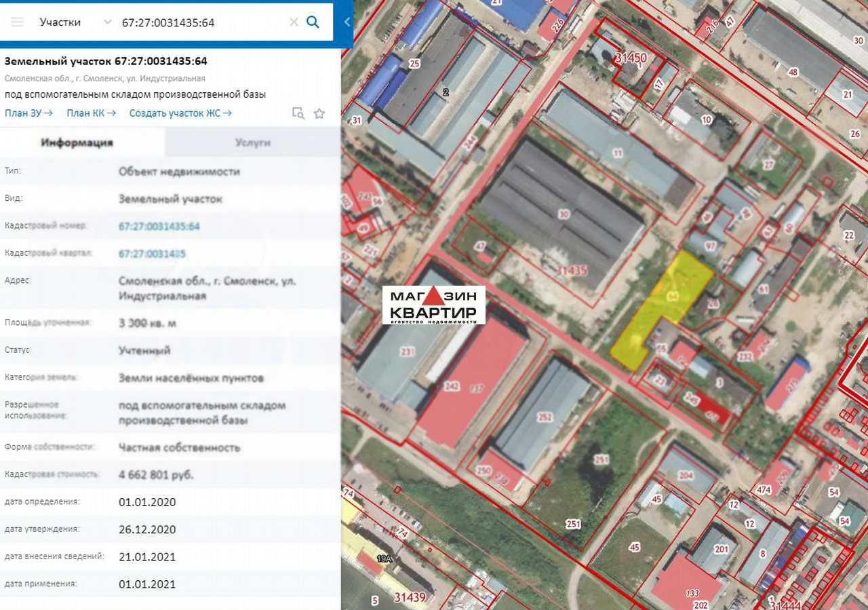Switch to the Услуги tab

(x=253, y=142)
